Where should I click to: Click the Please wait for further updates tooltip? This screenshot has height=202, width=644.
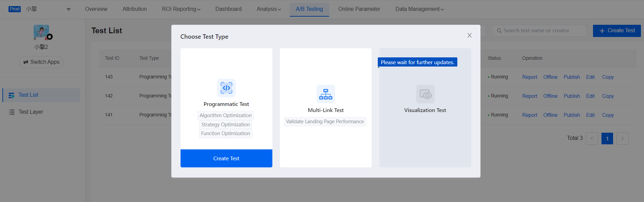(418, 62)
